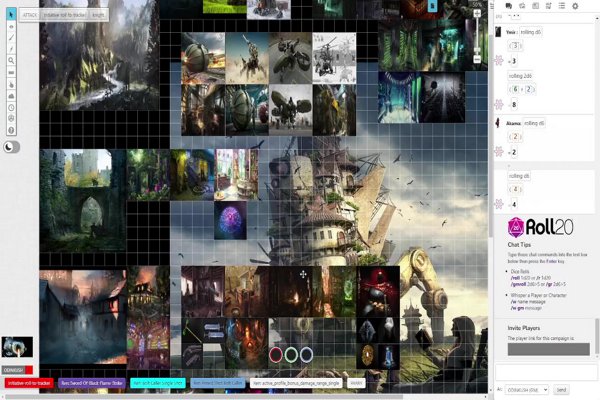The image size is (600, 400).
Task: Click the active_profile_bonus_damage_range_single macro
Action: [x=296, y=383]
